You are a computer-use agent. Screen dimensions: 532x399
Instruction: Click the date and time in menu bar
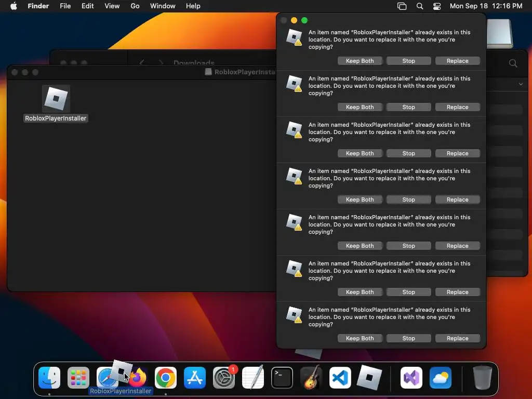[486, 6]
